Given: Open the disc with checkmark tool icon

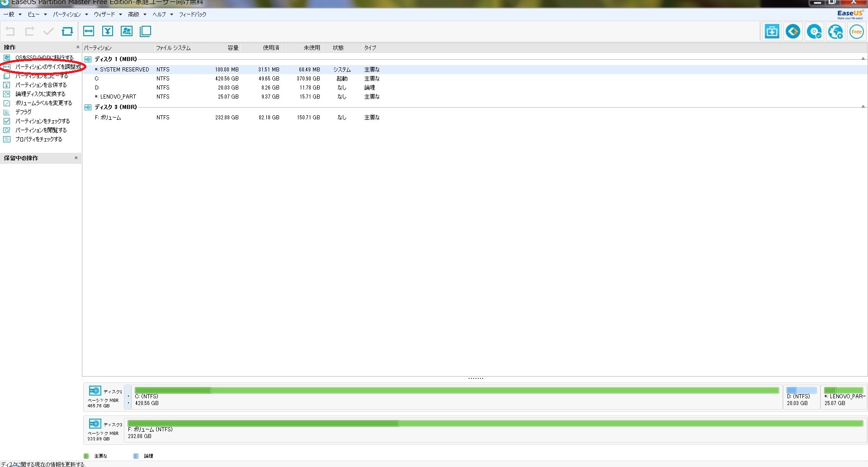Looking at the screenshot, I should click(x=814, y=32).
